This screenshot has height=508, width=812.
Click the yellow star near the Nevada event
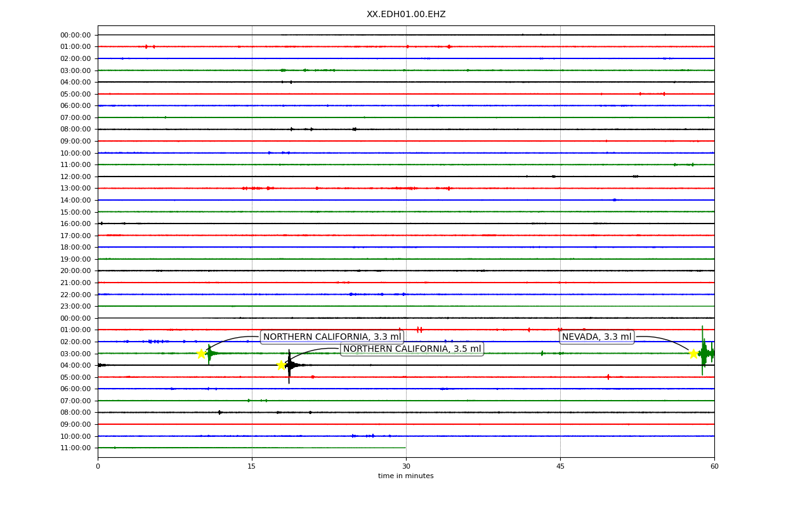tap(693, 354)
